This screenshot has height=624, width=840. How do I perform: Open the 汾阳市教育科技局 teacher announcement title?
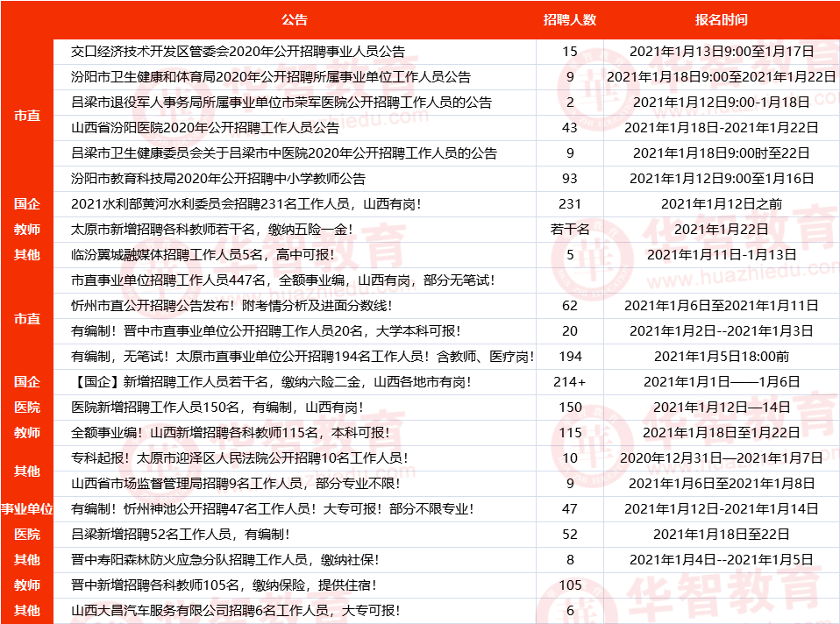tap(218, 179)
